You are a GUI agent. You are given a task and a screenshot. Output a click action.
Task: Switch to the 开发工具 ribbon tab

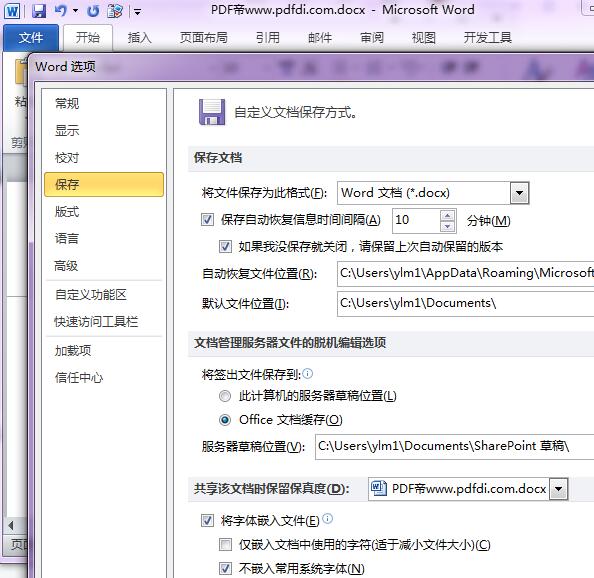click(488, 37)
